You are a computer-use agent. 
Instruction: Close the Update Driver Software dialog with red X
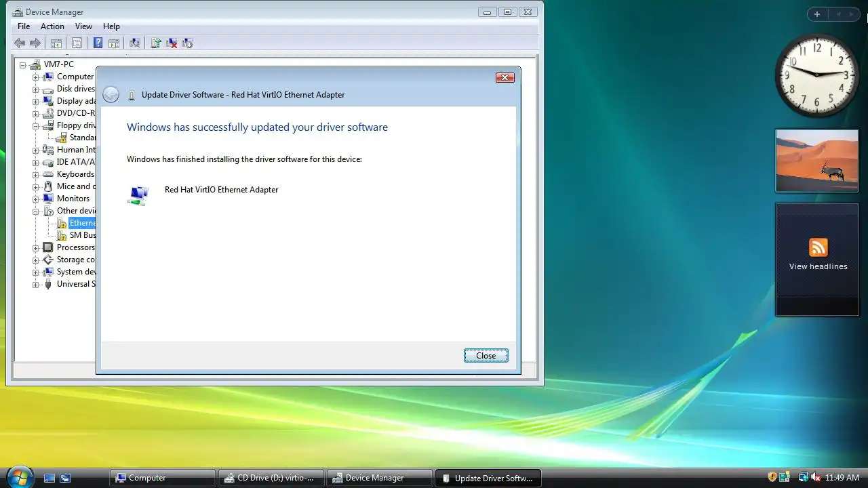505,78
